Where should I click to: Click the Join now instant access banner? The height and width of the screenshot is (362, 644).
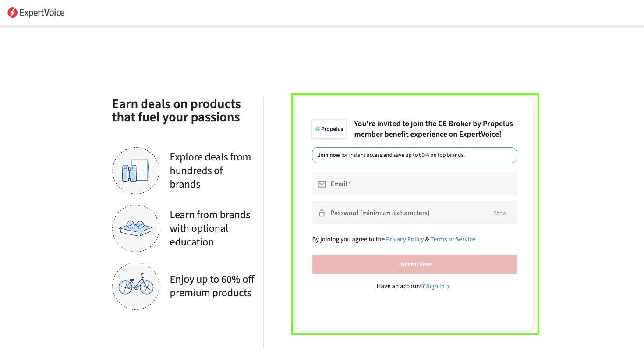point(414,155)
